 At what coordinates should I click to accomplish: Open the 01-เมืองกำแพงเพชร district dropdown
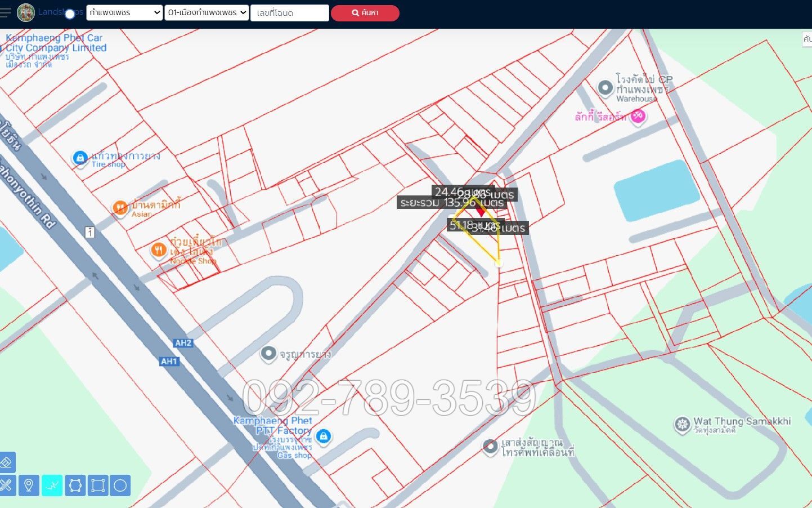(207, 12)
